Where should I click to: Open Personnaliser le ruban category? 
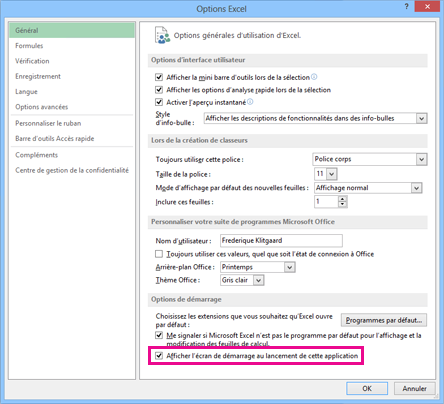click(x=72, y=123)
